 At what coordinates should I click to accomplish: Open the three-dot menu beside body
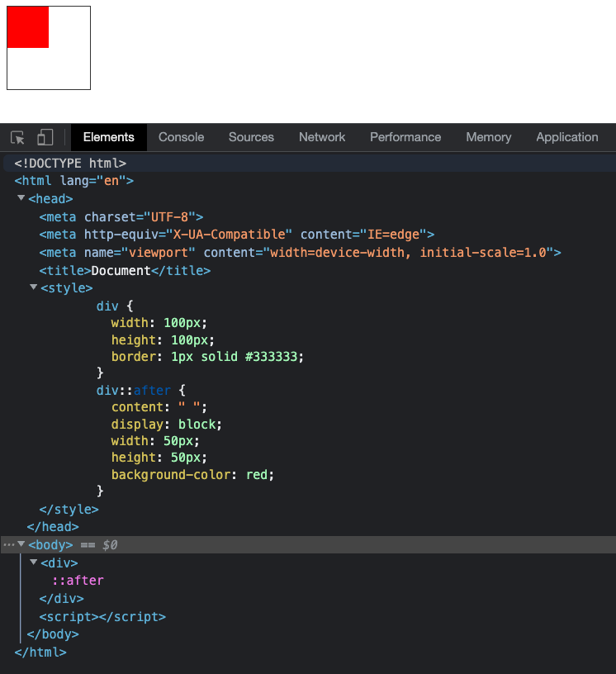[8, 544]
